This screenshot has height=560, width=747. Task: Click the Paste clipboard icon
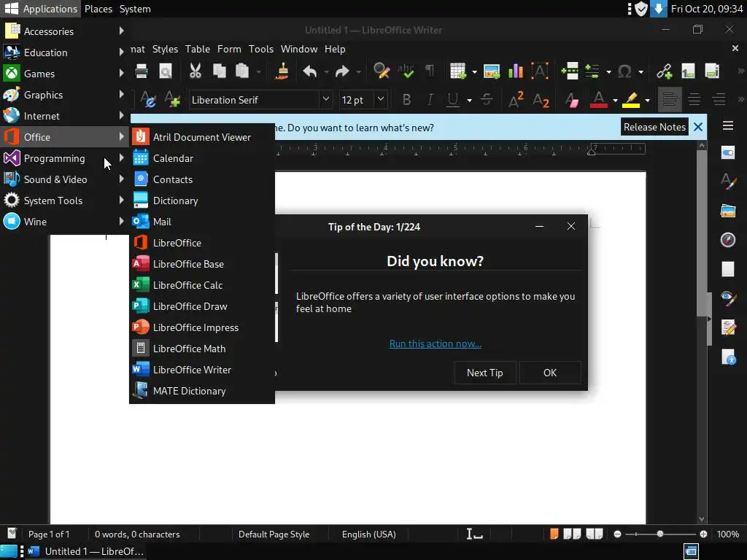click(x=242, y=71)
